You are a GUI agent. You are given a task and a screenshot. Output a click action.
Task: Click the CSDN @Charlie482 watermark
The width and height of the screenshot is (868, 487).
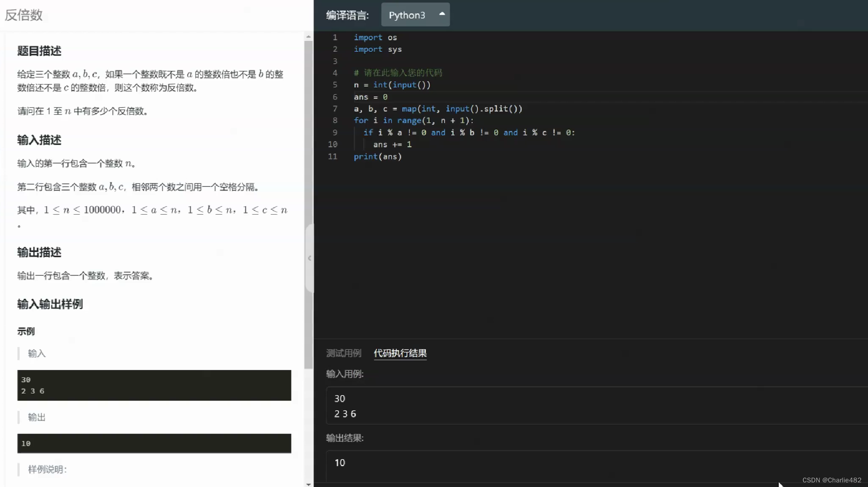tap(831, 480)
